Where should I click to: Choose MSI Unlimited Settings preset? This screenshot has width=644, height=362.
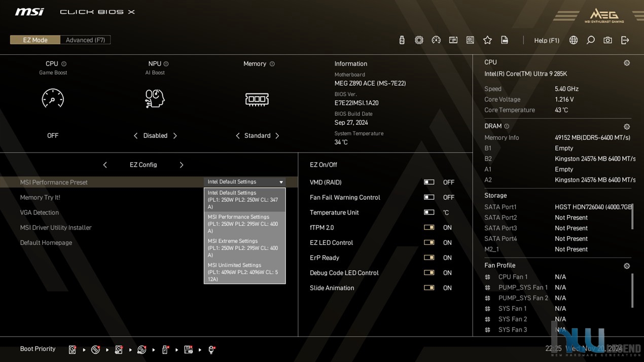click(x=244, y=272)
